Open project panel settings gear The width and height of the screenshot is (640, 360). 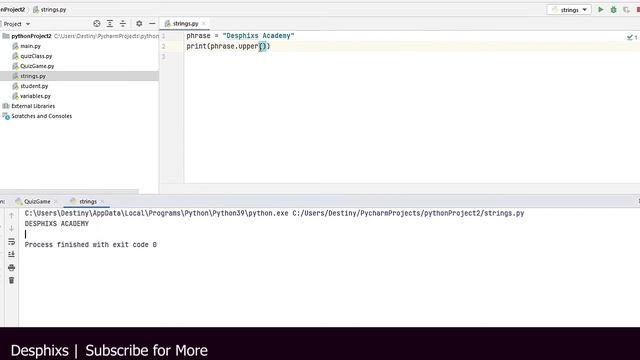point(139,24)
